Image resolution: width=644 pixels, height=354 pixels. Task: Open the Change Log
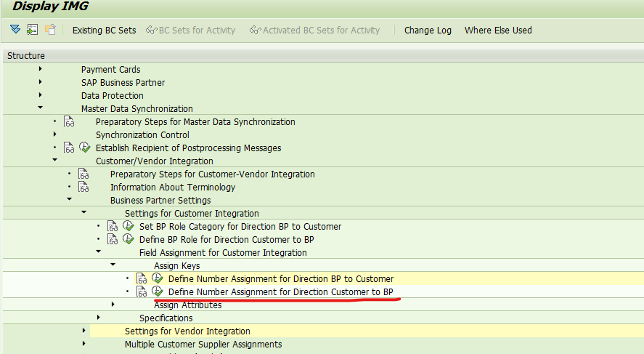(428, 31)
